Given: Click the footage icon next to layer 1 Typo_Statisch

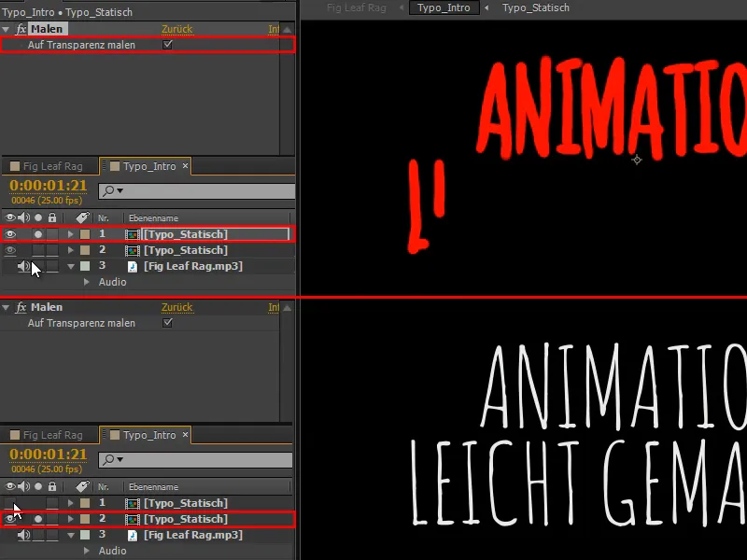Looking at the screenshot, I should tap(134, 234).
